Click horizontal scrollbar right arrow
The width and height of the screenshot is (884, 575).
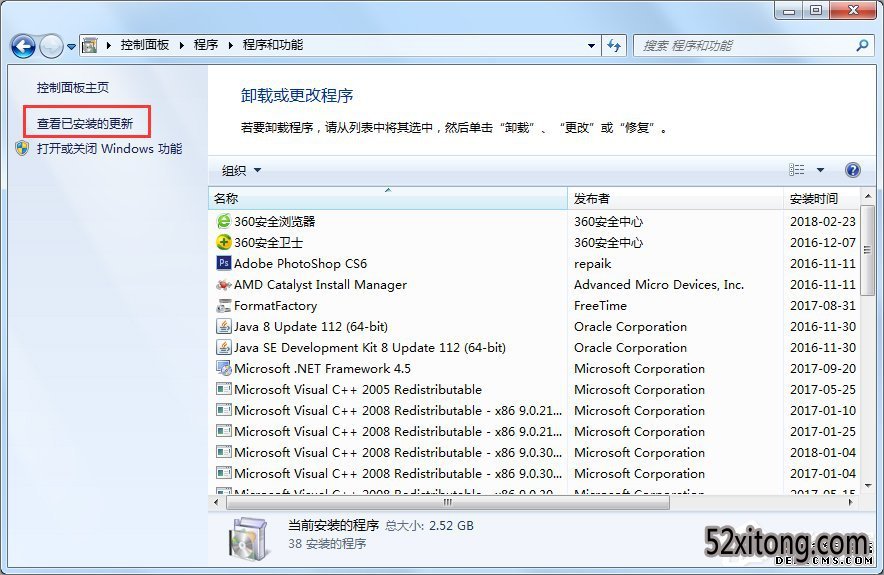pos(851,502)
